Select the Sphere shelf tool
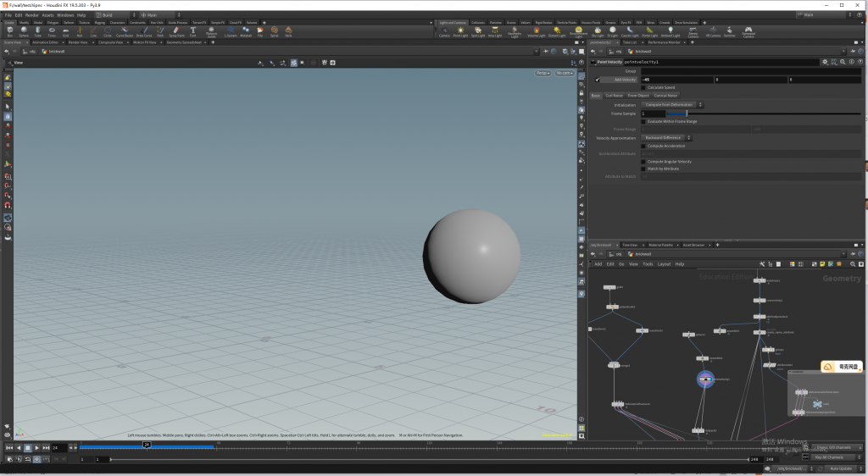This screenshot has width=868, height=476. 23,31
